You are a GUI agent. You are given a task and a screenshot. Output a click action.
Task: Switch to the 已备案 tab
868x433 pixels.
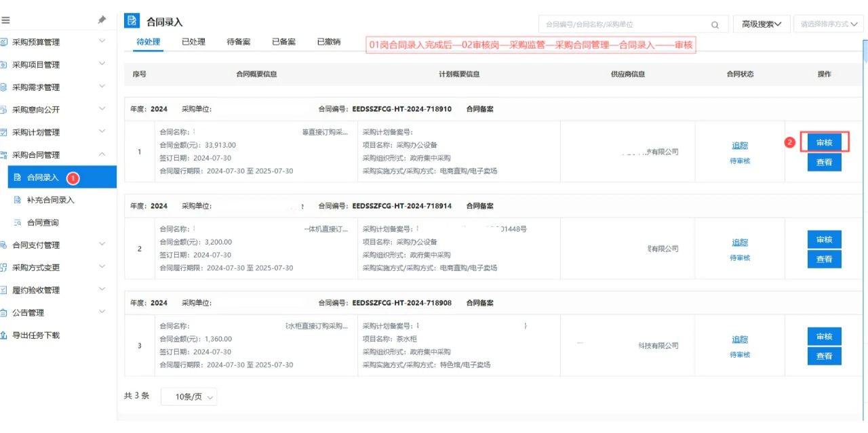(x=283, y=42)
